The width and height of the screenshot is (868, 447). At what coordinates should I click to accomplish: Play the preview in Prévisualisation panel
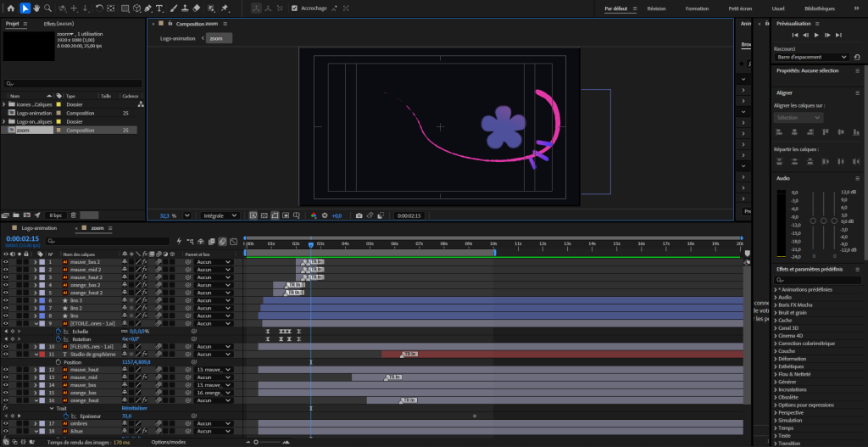(816, 36)
